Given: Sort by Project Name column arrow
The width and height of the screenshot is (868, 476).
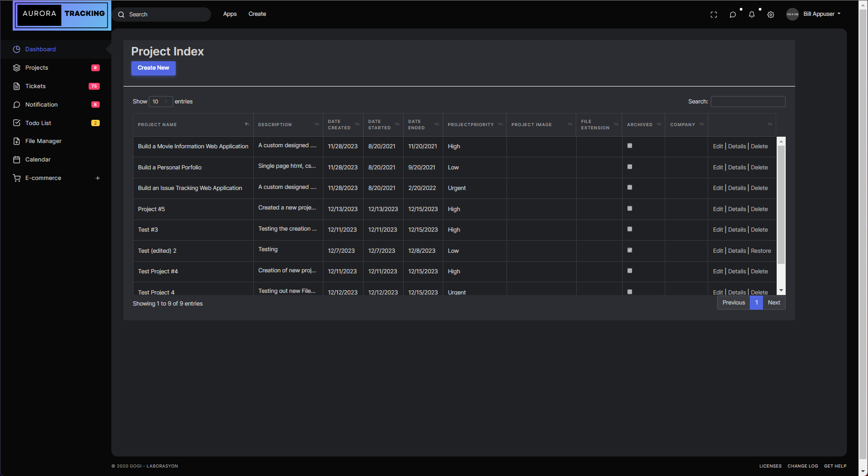Looking at the screenshot, I should click(x=246, y=125).
